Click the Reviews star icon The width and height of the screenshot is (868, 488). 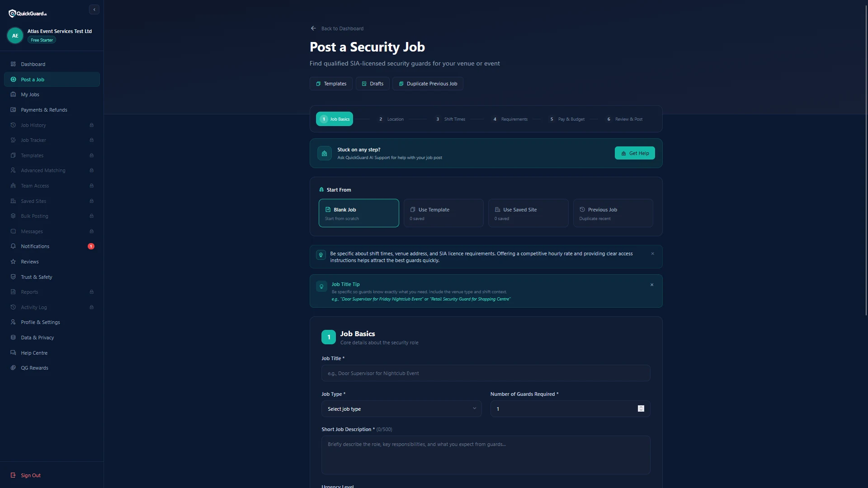tap(13, 262)
